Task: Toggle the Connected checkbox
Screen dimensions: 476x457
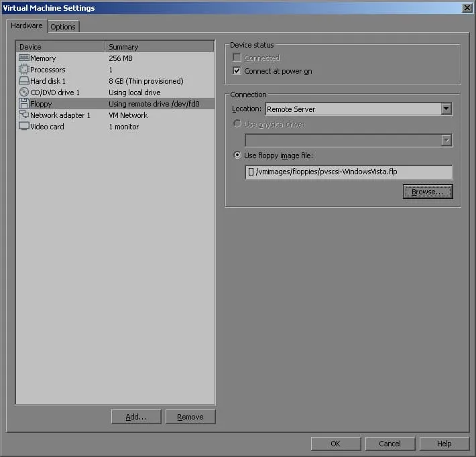Action: tap(237, 58)
